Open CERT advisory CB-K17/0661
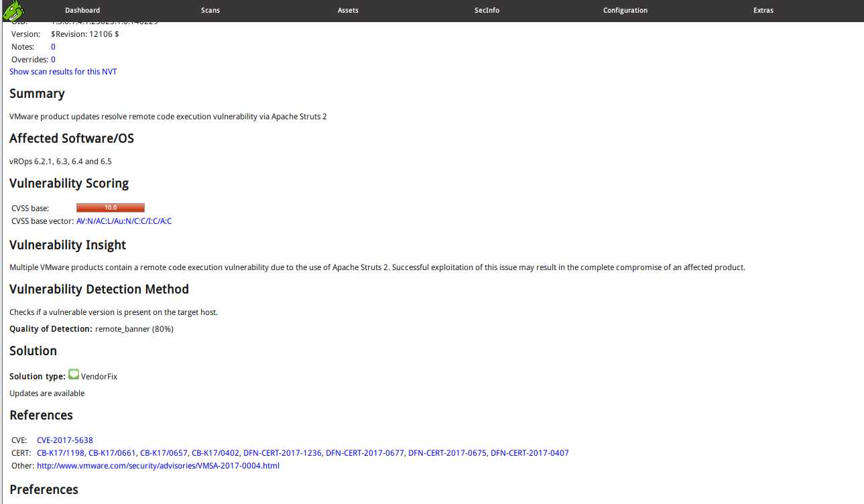Image resolution: width=864 pixels, height=504 pixels. pos(113,453)
